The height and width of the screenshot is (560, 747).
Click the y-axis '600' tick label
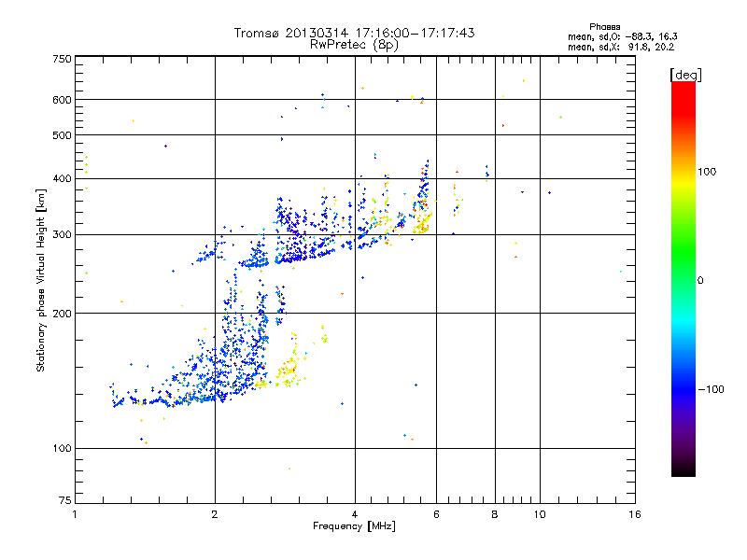pos(62,100)
